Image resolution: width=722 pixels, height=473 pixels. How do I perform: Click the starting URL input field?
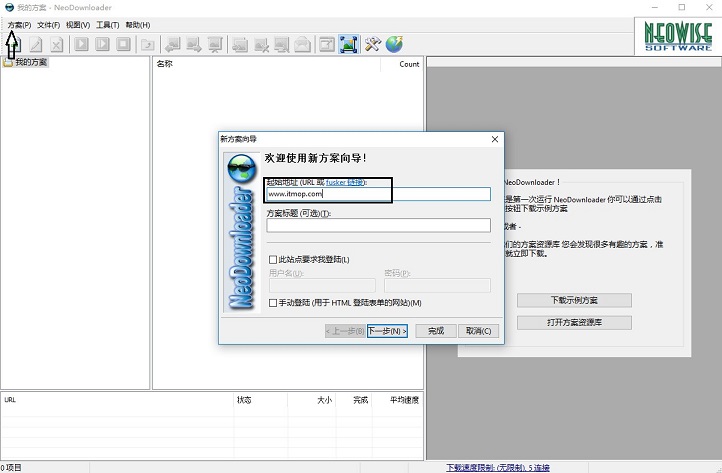coord(378,194)
